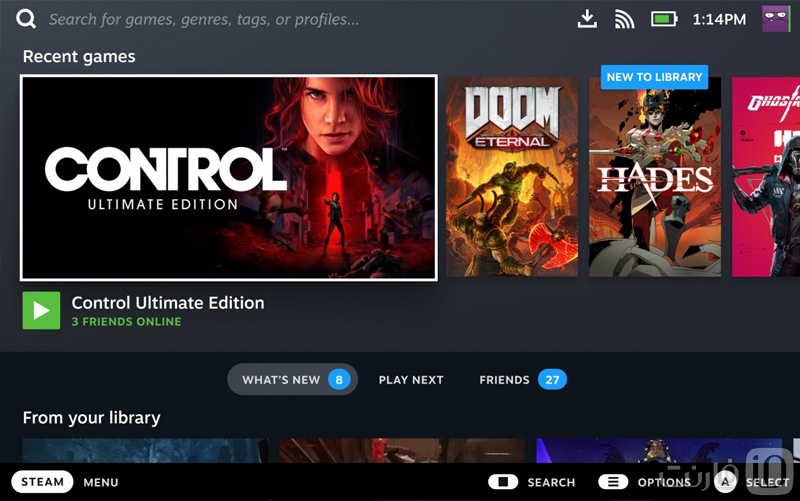Click the OPTIONS button glyph in footer

coord(613,482)
